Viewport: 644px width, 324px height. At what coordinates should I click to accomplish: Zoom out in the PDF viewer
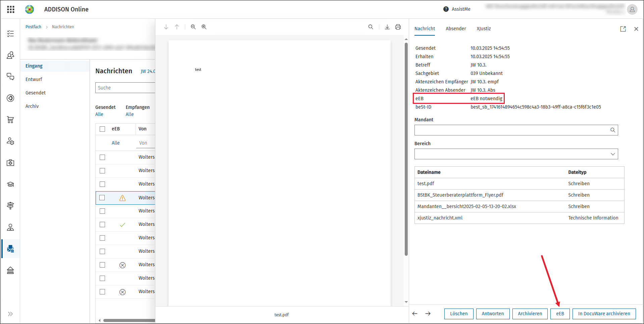click(193, 27)
